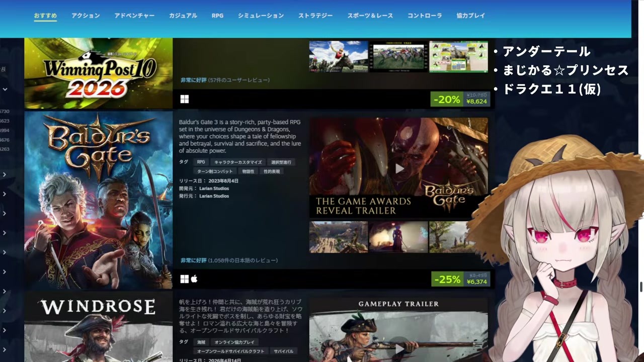Screen dimensions: 644x362
Task: Click the ターン制コンバット tag
Action: tap(216, 171)
